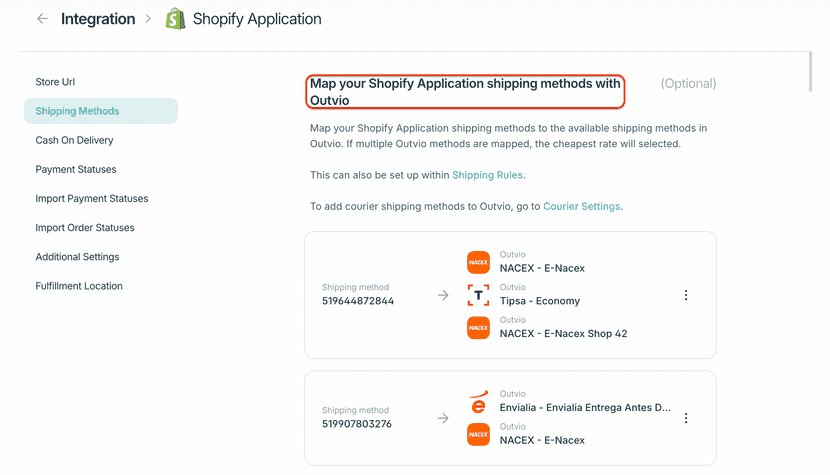The image size is (830, 475).
Task: Open three-dot menu for shipping method 519907803276
Action: tap(686, 418)
